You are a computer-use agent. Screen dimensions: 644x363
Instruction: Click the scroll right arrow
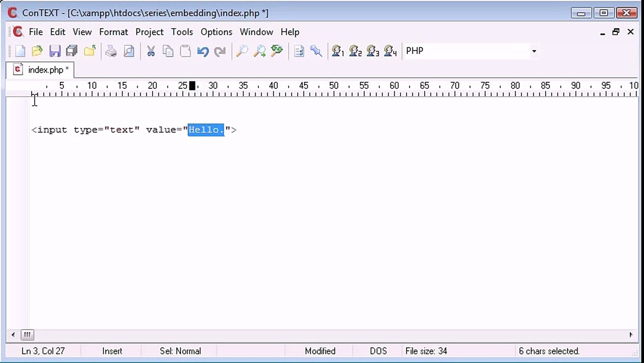[630, 335]
